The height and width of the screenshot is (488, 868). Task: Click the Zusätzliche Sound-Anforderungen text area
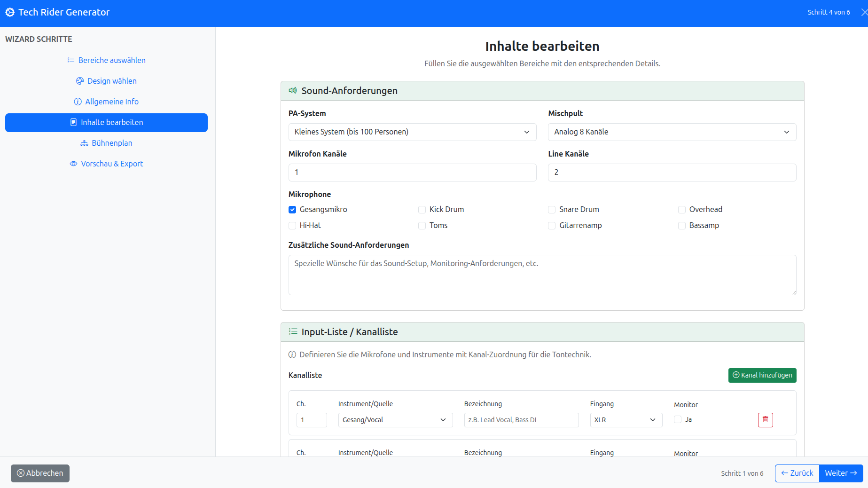(542, 275)
